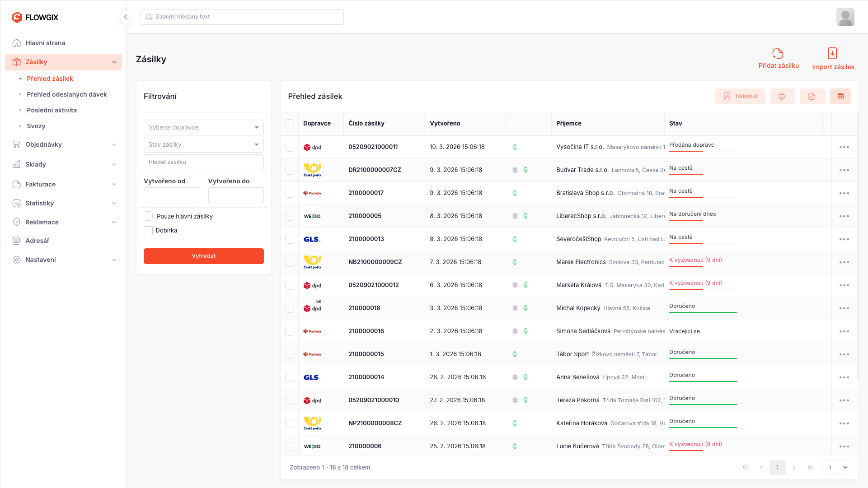The width and height of the screenshot is (868, 488).
Task: Click the Přidat zásilku icon
Action: [x=778, y=54]
